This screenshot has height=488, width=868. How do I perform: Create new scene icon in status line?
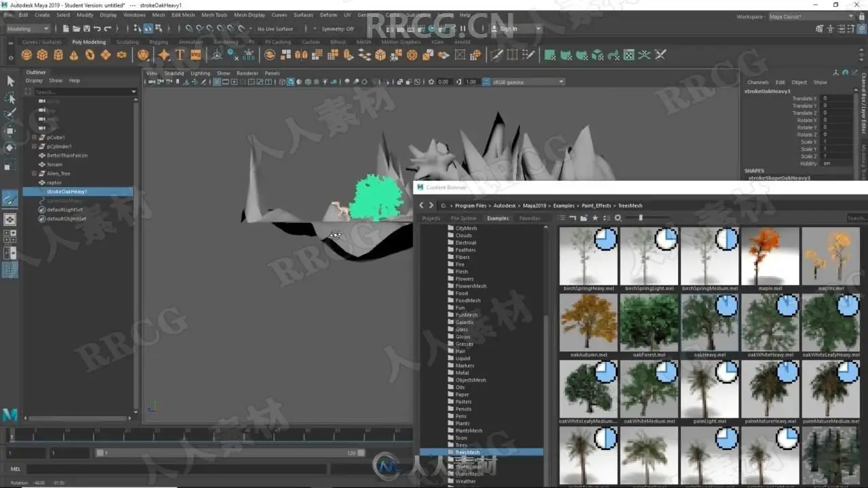[66, 28]
